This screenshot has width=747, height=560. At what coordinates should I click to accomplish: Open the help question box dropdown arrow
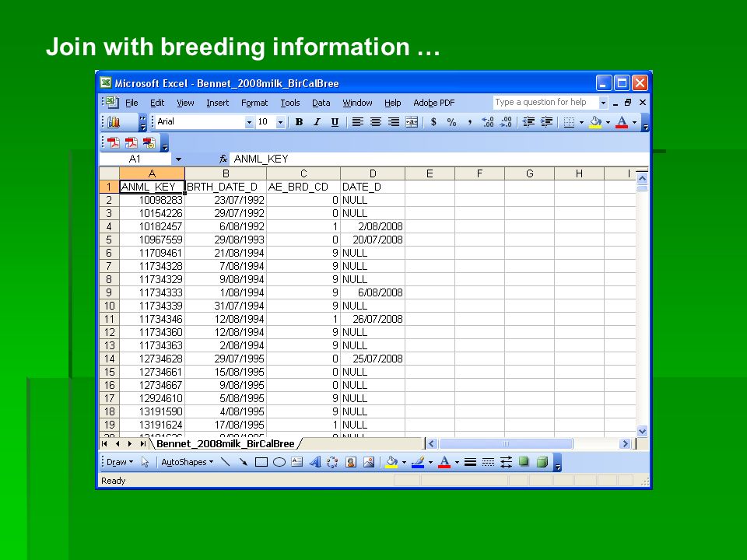pos(603,103)
